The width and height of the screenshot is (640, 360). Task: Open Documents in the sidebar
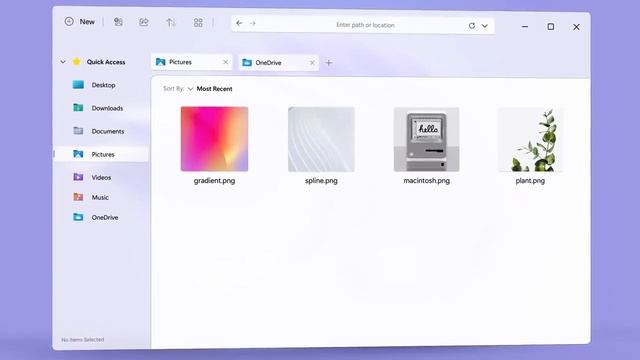[x=101, y=131]
